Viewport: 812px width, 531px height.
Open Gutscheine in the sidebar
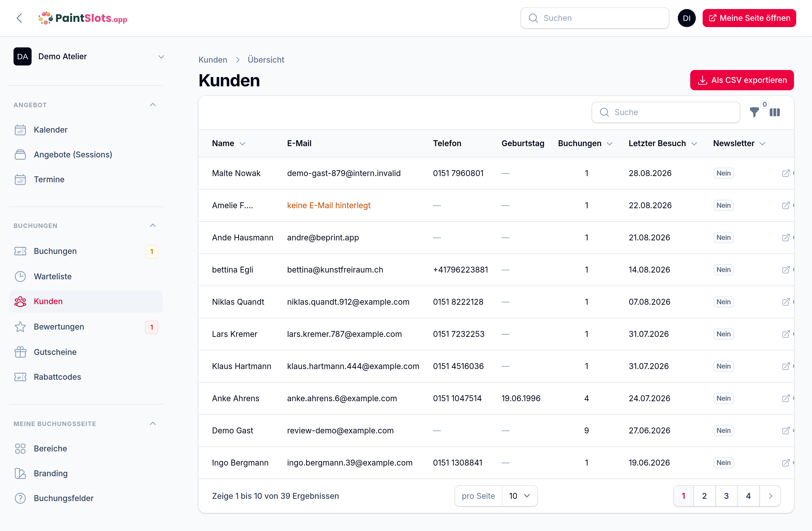pos(86,352)
